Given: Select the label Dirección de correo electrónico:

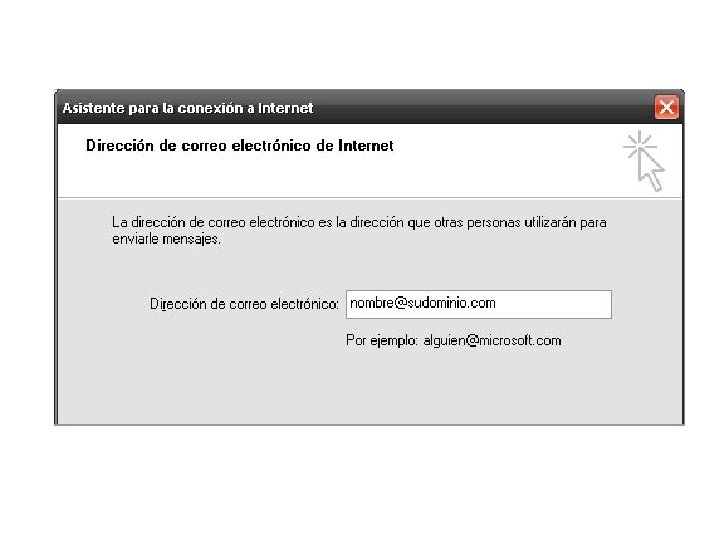Looking at the screenshot, I should [x=244, y=304].
